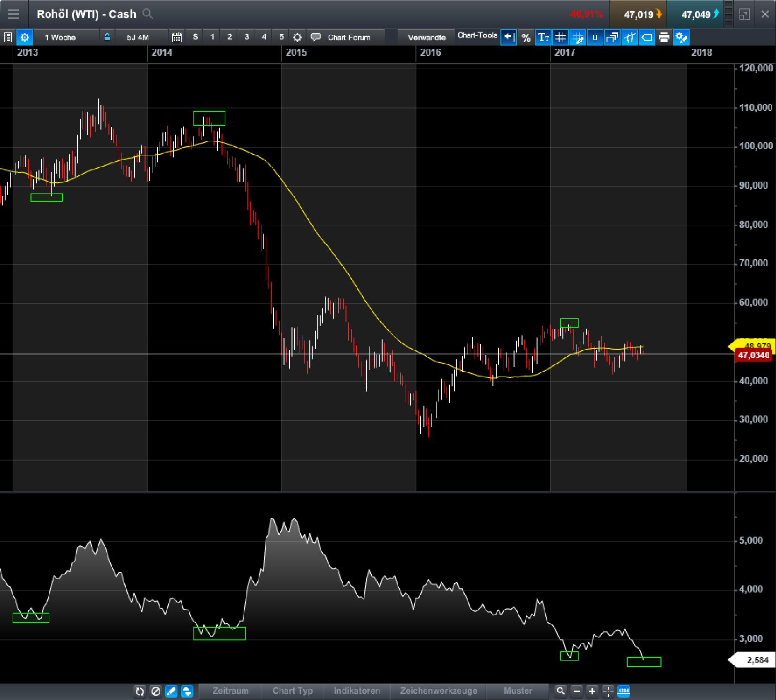Open the Chart Typ menu
This screenshot has height=700, width=776.
(292, 691)
